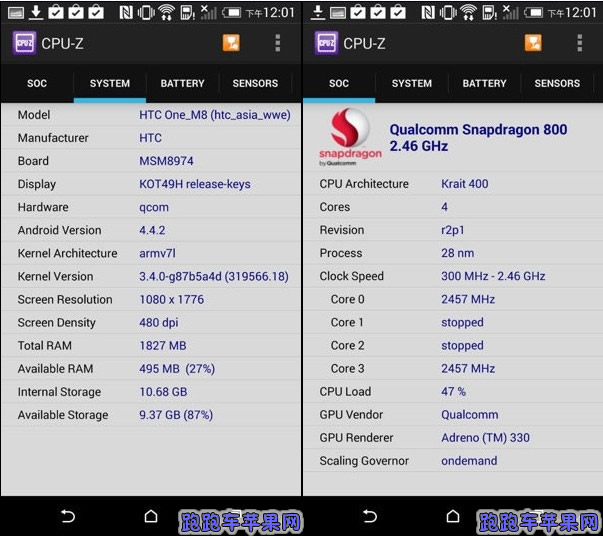Tap the orange trophy icon in right screen
603x536 pixels.
pyautogui.click(x=533, y=43)
